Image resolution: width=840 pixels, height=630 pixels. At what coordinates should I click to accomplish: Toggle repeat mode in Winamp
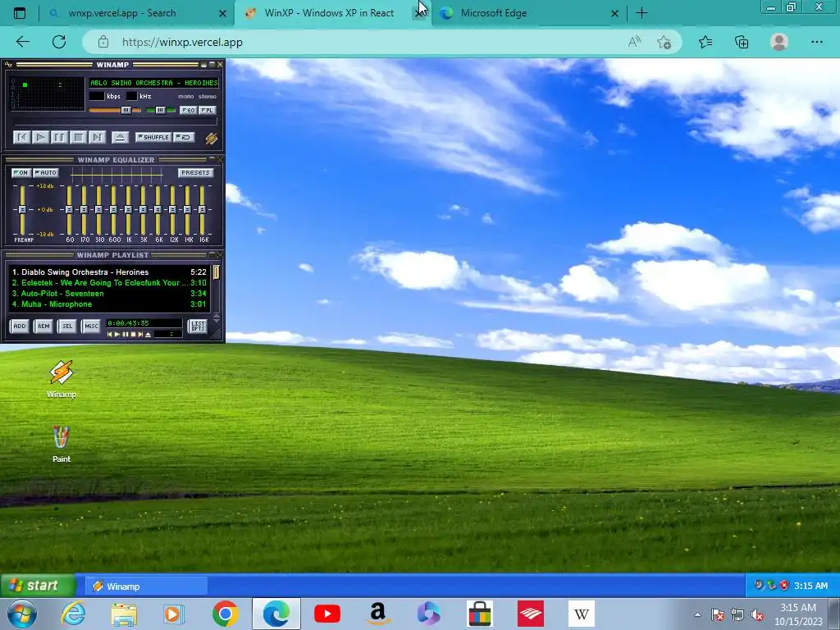(x=184, y=138)
